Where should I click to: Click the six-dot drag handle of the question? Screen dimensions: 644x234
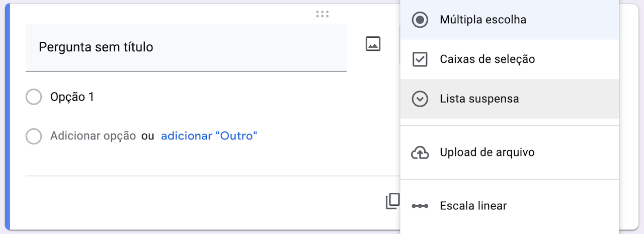[x=322, y=14]
